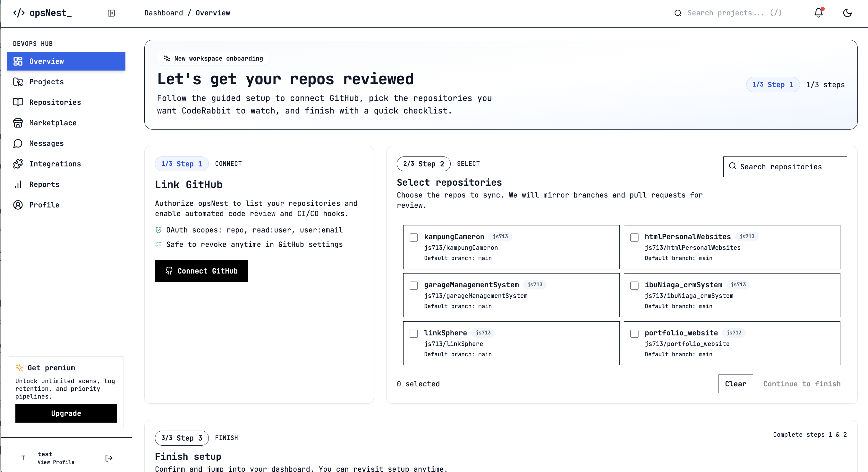Check the kampungCameron repository checkbox
The height and width of the screenshot is (472, 868).
point(413,237)
